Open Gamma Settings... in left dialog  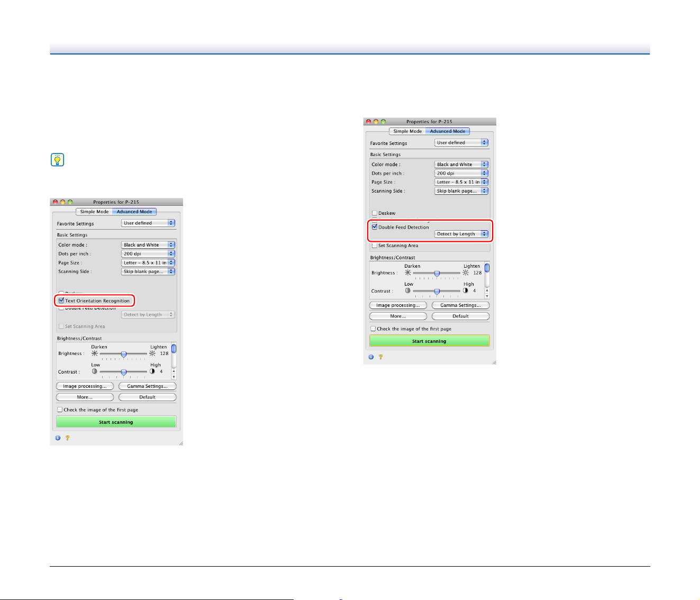pyautogui.click(x=148, y=386)
